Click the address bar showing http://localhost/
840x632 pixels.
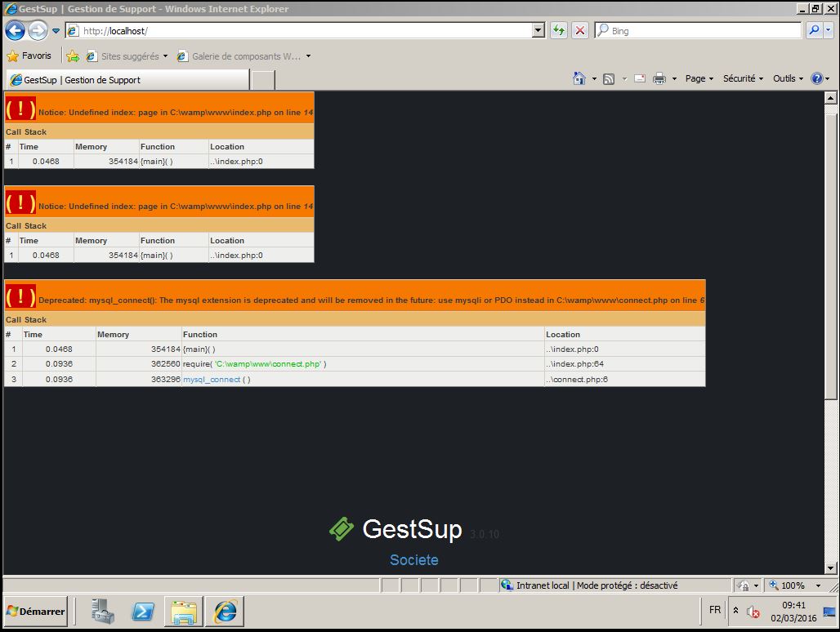[306, 30]
